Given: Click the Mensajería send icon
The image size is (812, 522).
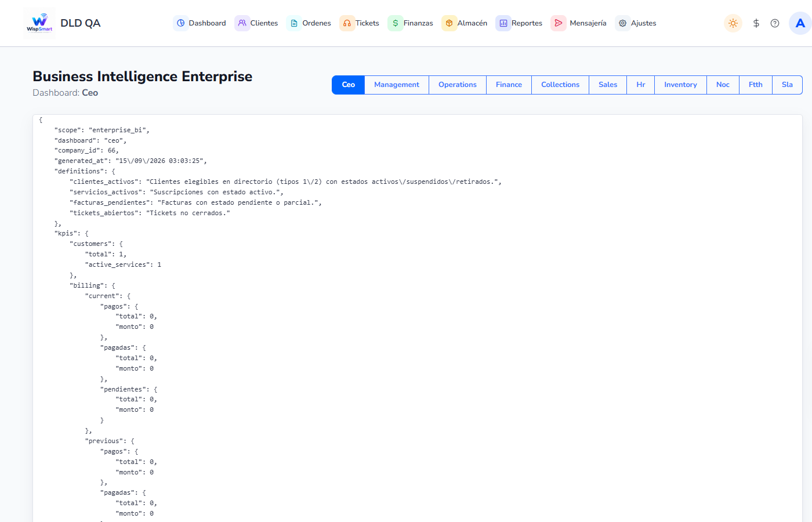Looking at the screenshot, I should (x=559, y=23).
